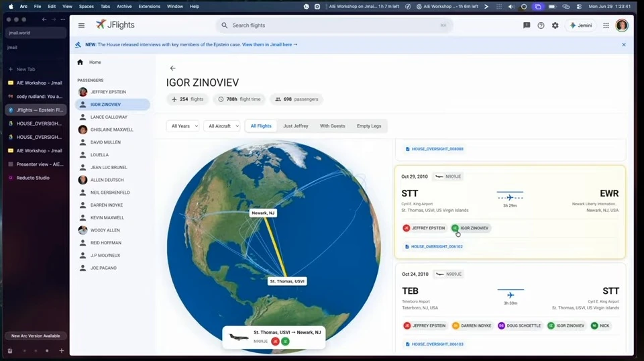Click the Home icon in sidebar

80,62
